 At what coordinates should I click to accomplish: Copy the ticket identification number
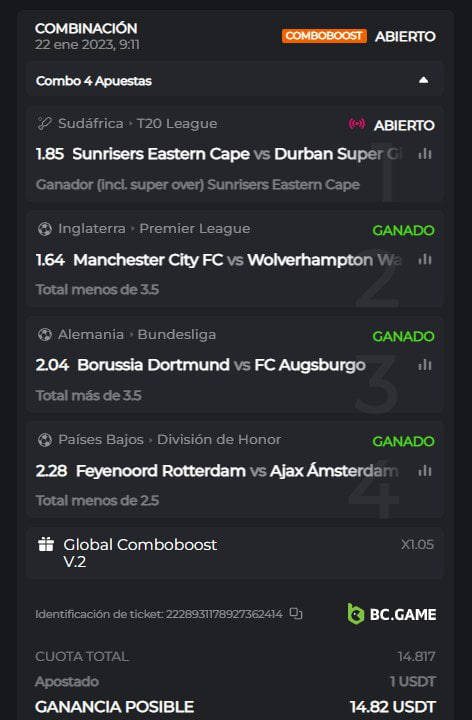point(296,613)
